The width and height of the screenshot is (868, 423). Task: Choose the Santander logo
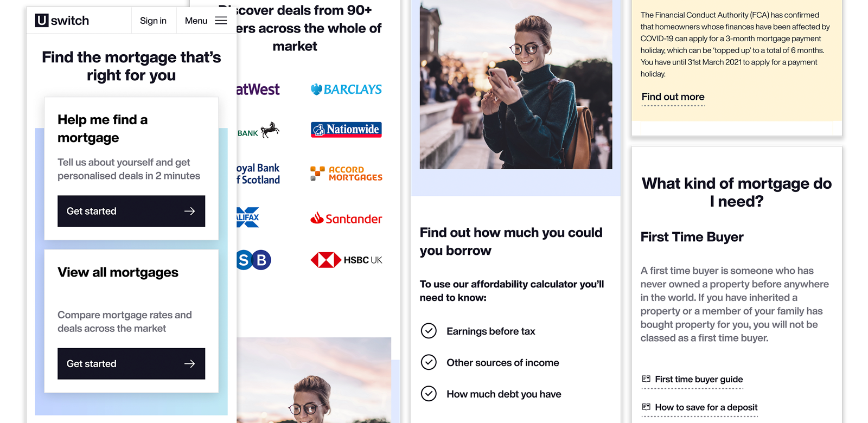click(x=346, y=219)
